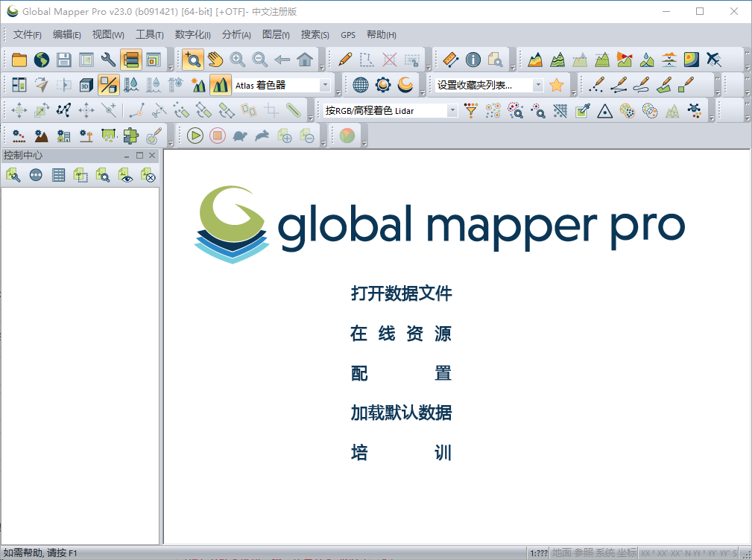Screen dimensions: 752x560
Task: Click the favorites star icon
Action: point(556,86)
